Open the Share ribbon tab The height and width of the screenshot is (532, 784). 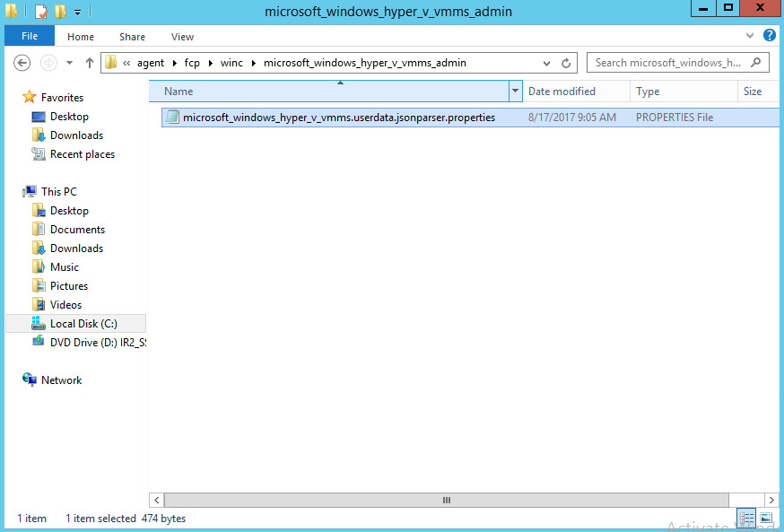(132, 37)
